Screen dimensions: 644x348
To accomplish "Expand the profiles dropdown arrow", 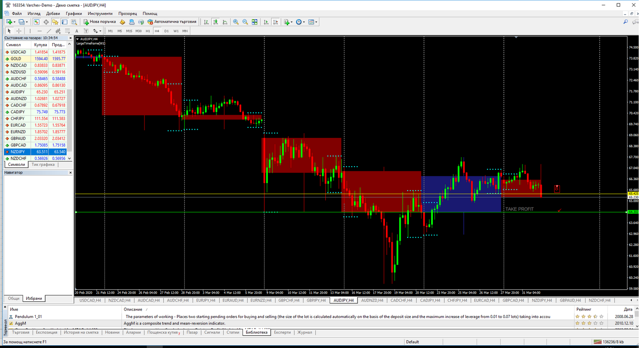I will [27, 22].
